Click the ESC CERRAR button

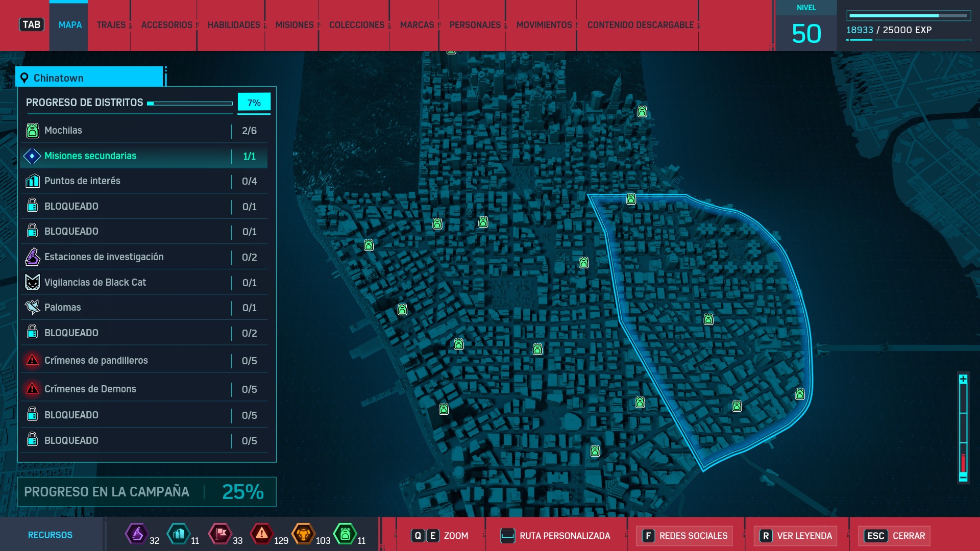tap(895, 536)
